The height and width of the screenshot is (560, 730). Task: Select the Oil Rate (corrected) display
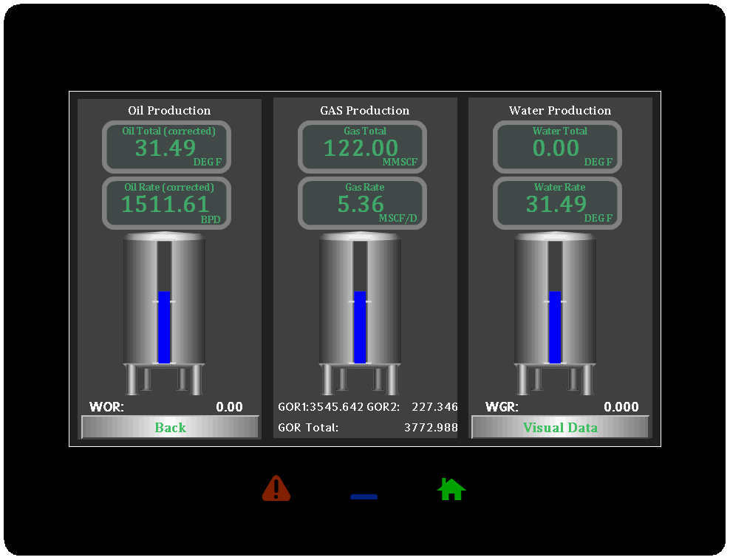[x=166, y=203]
